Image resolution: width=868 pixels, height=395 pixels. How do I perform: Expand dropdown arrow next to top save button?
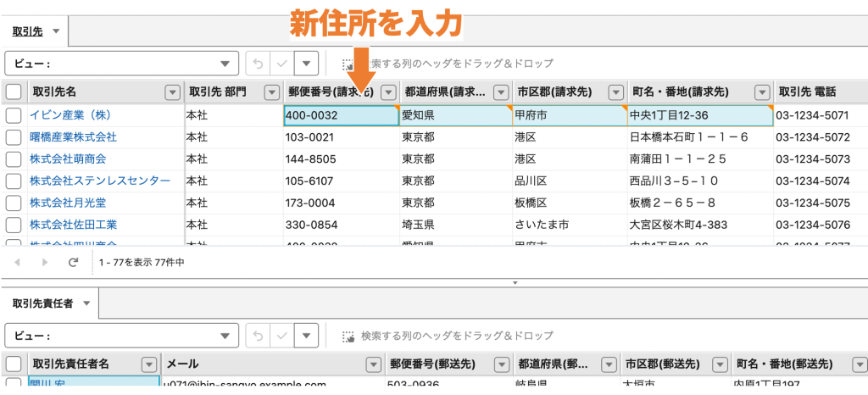(x=306, y=64)
